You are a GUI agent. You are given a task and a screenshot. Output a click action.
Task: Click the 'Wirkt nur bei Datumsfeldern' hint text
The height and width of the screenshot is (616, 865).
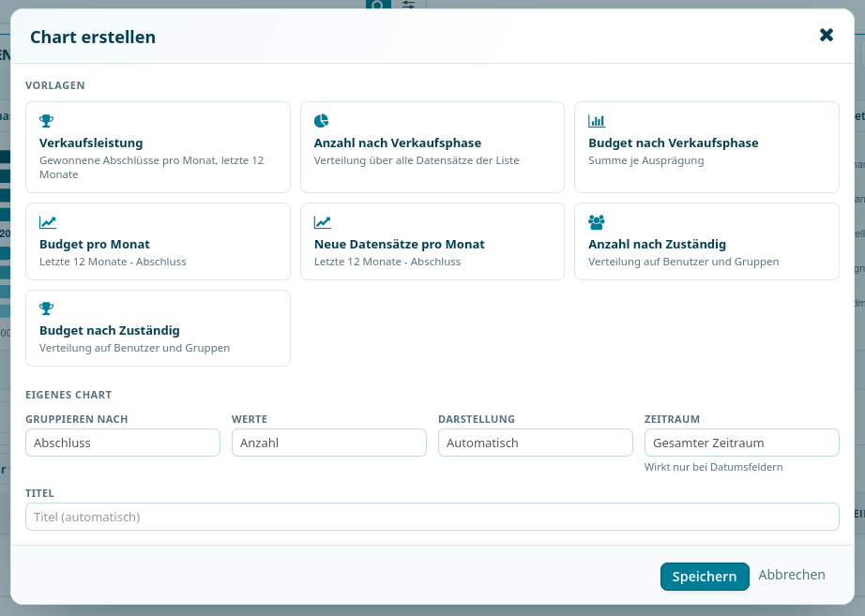[x=713, y=467]
